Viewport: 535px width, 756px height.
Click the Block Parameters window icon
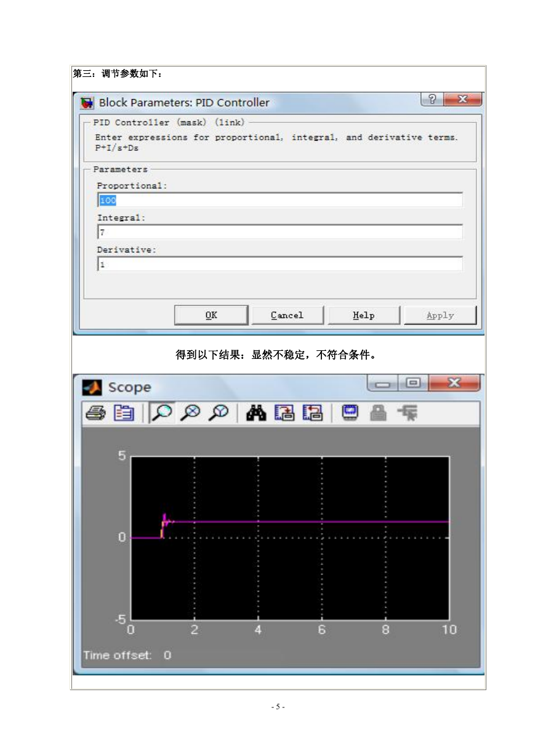[87, 103]
